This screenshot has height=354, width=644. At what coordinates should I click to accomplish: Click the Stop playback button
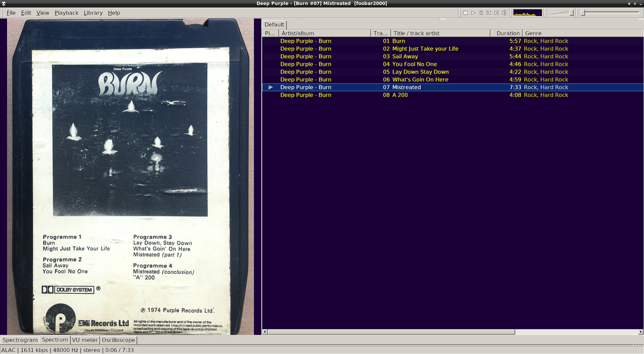click(465, 13)
